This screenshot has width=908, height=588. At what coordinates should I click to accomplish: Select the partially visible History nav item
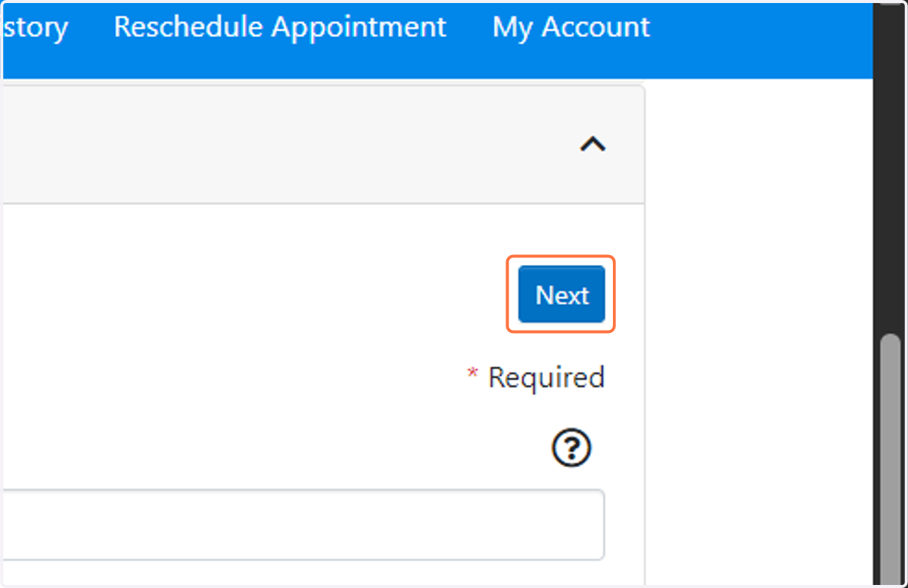[34, 27]
